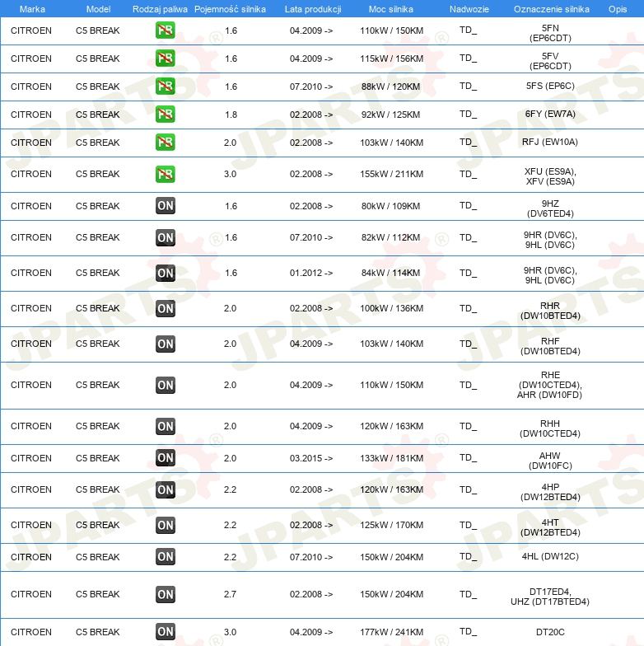
Task: Click the Moc silnika column header
Action: tap(390, 9)
